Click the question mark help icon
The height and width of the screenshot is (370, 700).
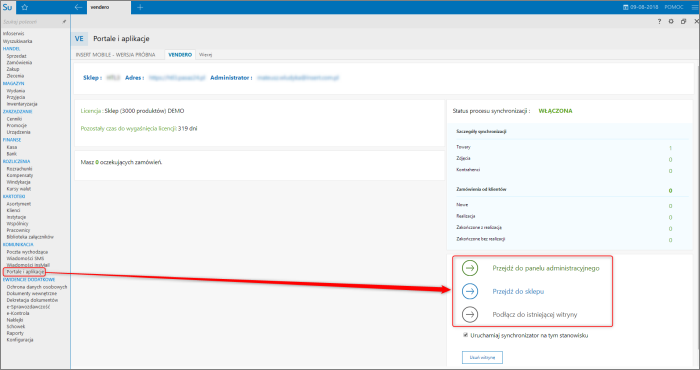point(659,21)
